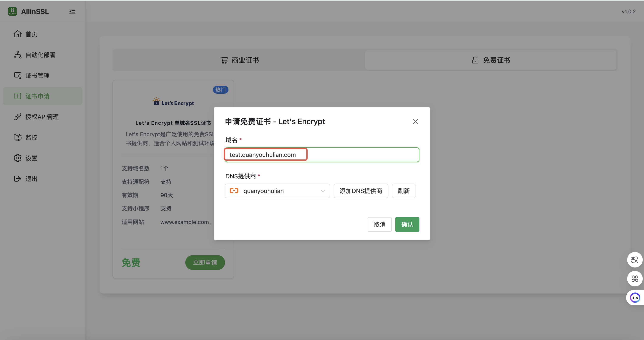Close the Let's Encrypt application dialog
This screenshot has width=644, height=340.
(415, 121)
